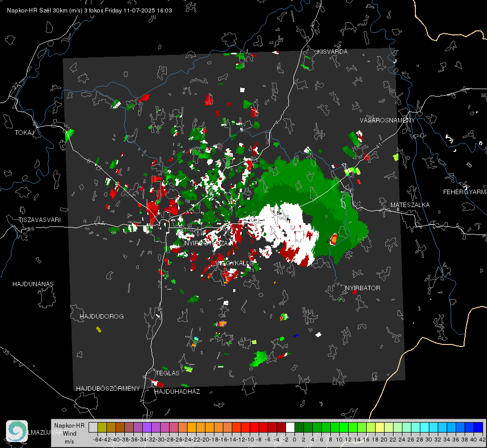This screenshot has width=487, height=448.
Task: Select the title text 'Napkor-HR Szél 30km (m/s)'
Action: (x=45, y=10)
